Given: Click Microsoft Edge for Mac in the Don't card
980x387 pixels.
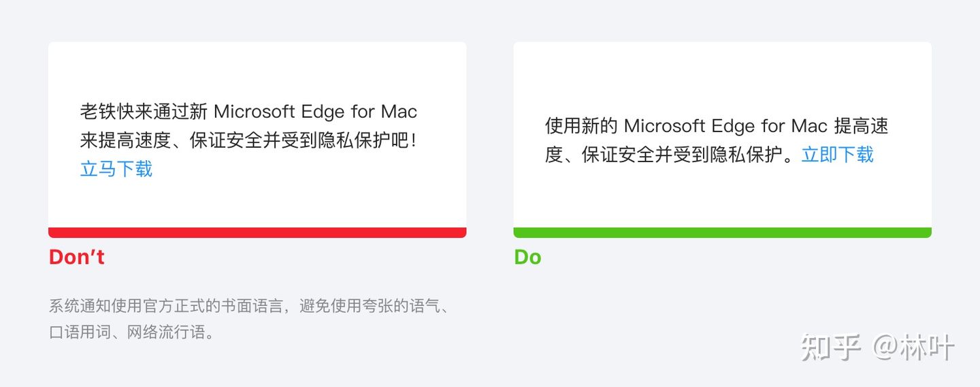Looking at the screenshot, I should click(x=315, y=111).
